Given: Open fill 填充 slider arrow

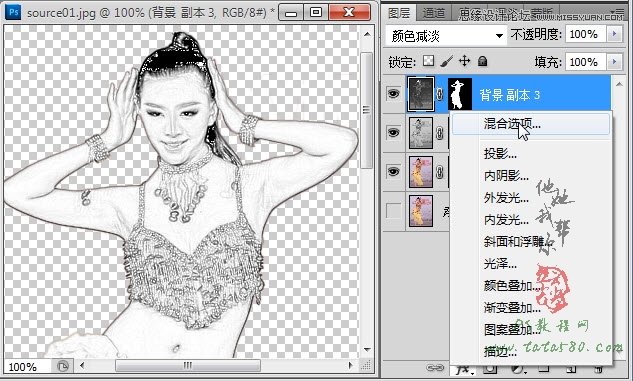Looking at the screenshot, I should pos(614,62).
